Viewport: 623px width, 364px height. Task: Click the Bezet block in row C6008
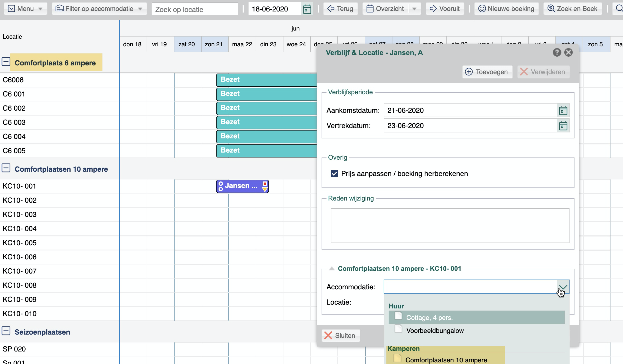point(267,80)
